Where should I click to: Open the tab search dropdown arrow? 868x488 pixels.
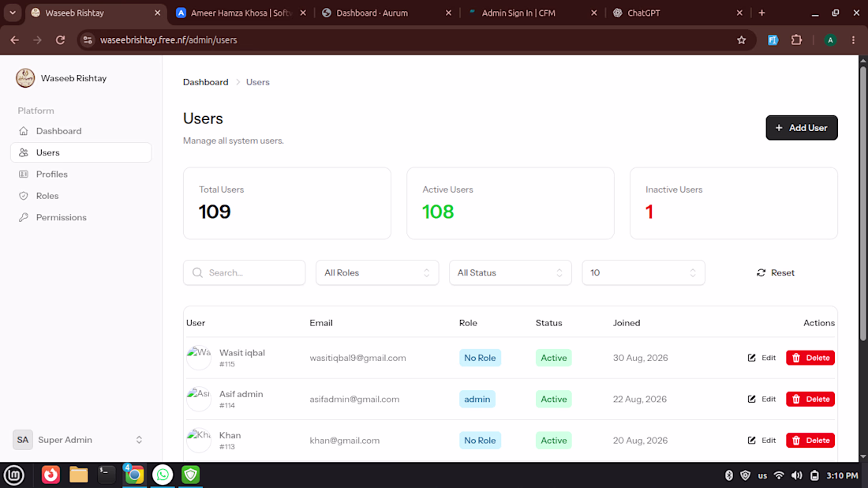coord(12,13)
